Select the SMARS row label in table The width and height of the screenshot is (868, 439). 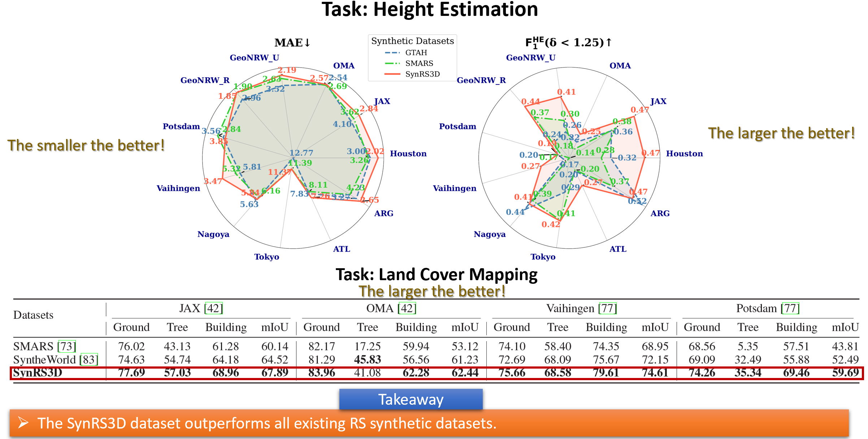33,346
